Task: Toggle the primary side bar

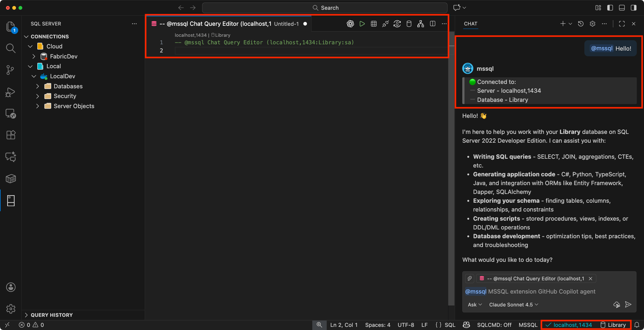Action: point(610,8)
